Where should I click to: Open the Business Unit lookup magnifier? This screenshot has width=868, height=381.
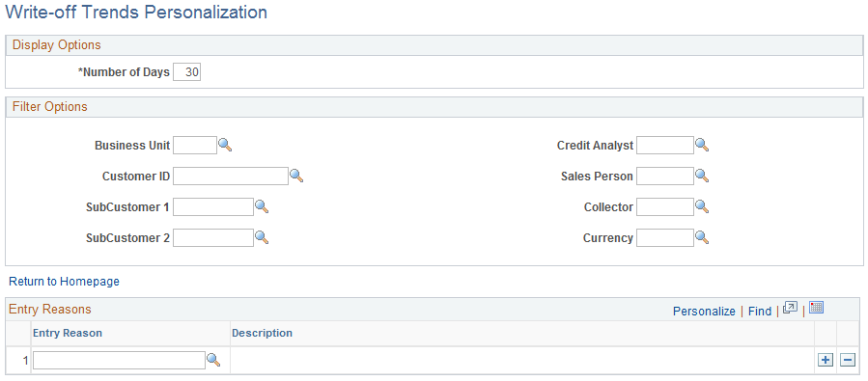click(x=225, y=145)
